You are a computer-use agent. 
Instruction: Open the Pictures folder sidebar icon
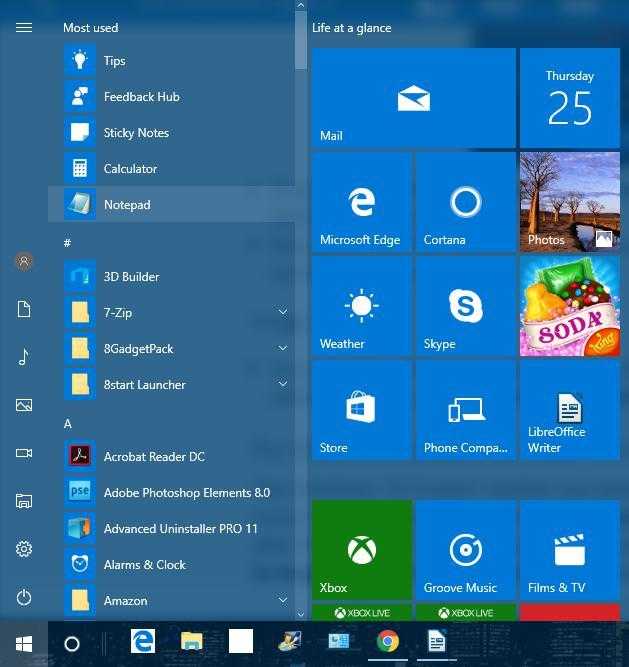click(24, 405)
